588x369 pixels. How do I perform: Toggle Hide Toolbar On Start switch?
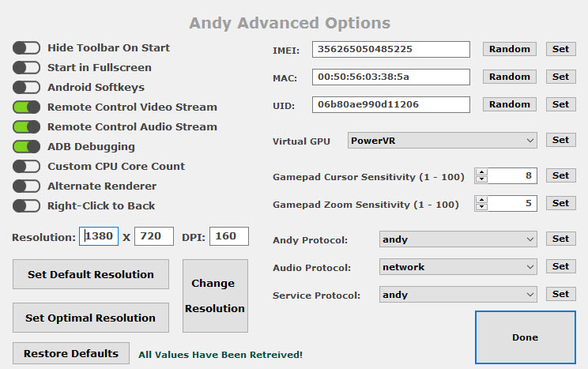click(26, 48)
